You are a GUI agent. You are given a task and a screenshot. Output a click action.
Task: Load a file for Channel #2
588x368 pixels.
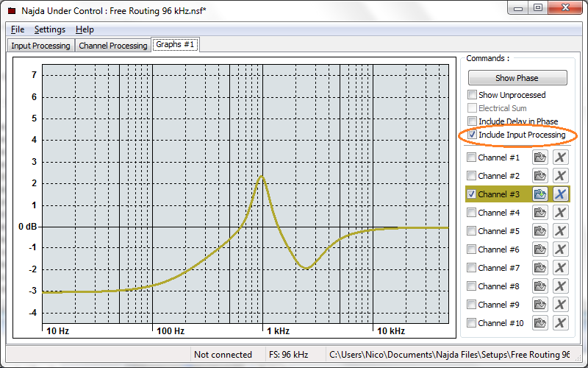540,176
